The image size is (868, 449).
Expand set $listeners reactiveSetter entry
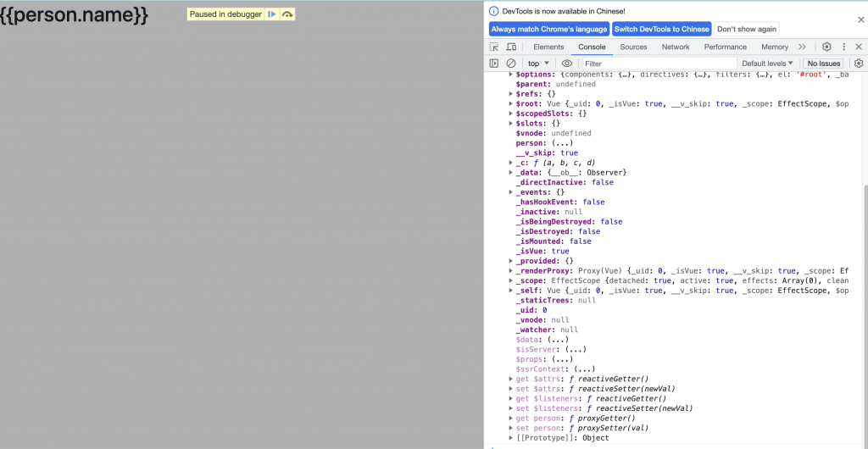coord(511,408)
